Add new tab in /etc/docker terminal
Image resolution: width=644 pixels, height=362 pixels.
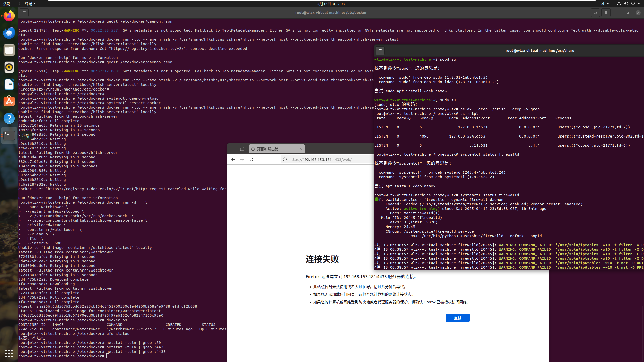tap(24, 13)
